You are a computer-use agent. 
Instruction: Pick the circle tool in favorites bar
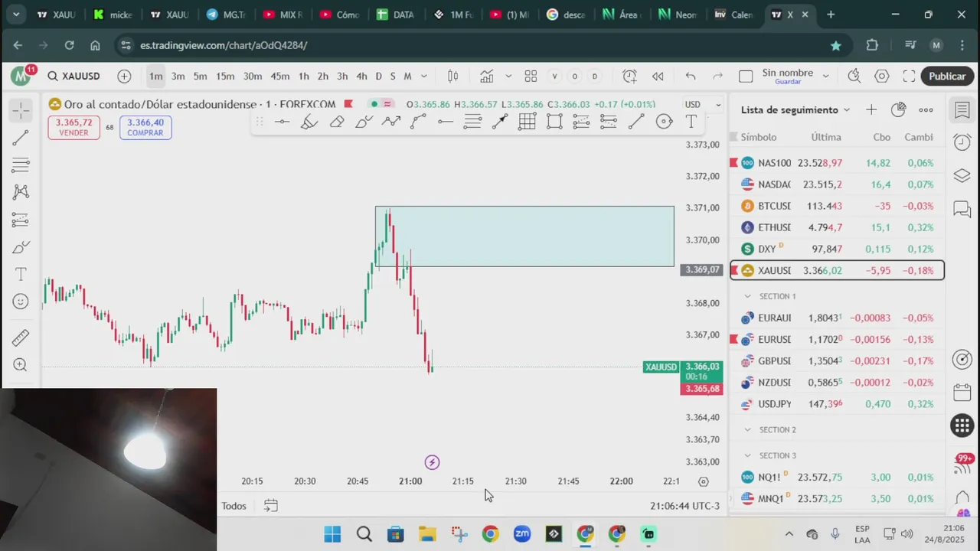pos(664,122)
